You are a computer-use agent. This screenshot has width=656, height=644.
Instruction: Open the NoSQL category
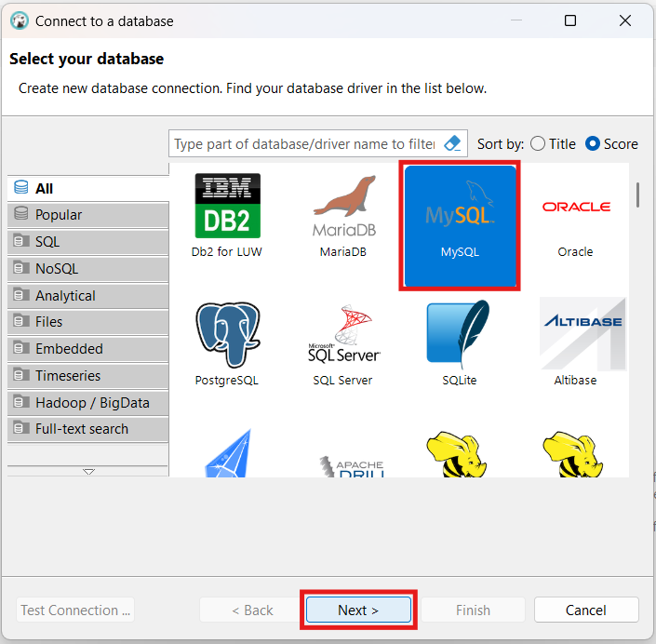coord(88,269)
